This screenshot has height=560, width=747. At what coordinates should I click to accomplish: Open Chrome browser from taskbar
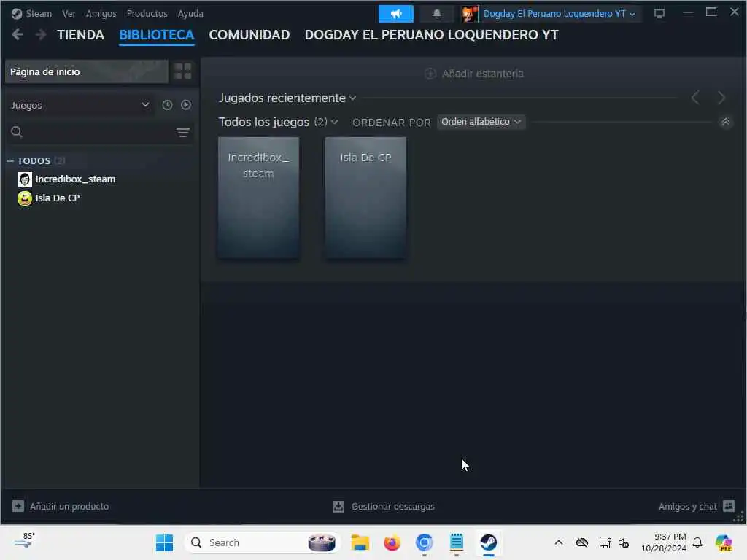point(424,542)
